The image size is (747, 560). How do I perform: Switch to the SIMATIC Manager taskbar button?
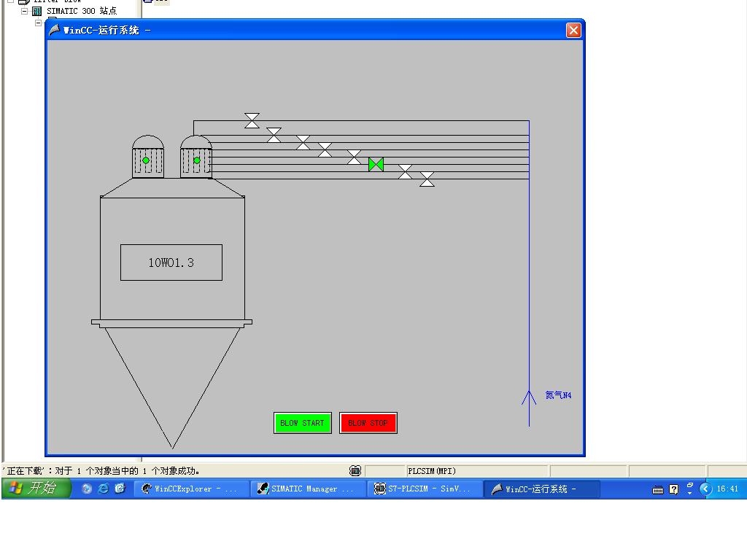coord(308,489)
